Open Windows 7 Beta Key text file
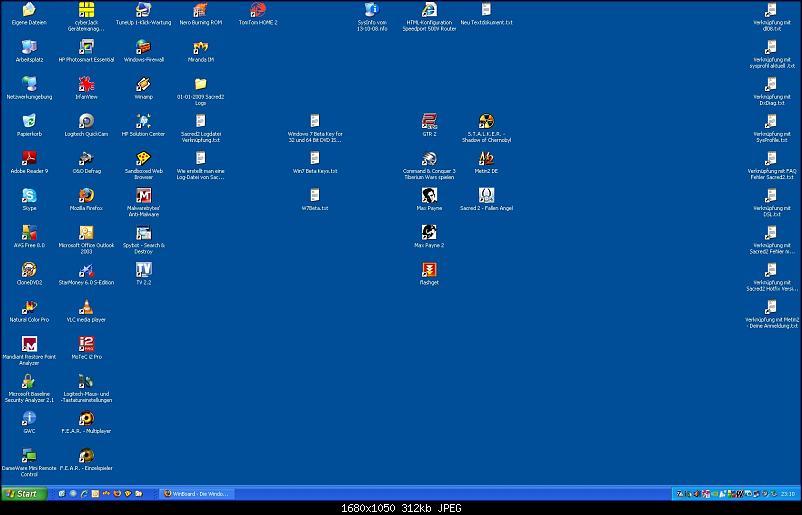 (315, 121)
